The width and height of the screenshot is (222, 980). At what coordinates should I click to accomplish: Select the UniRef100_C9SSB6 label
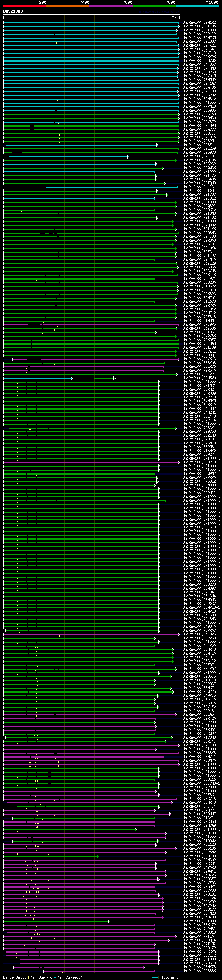[199, 971]
